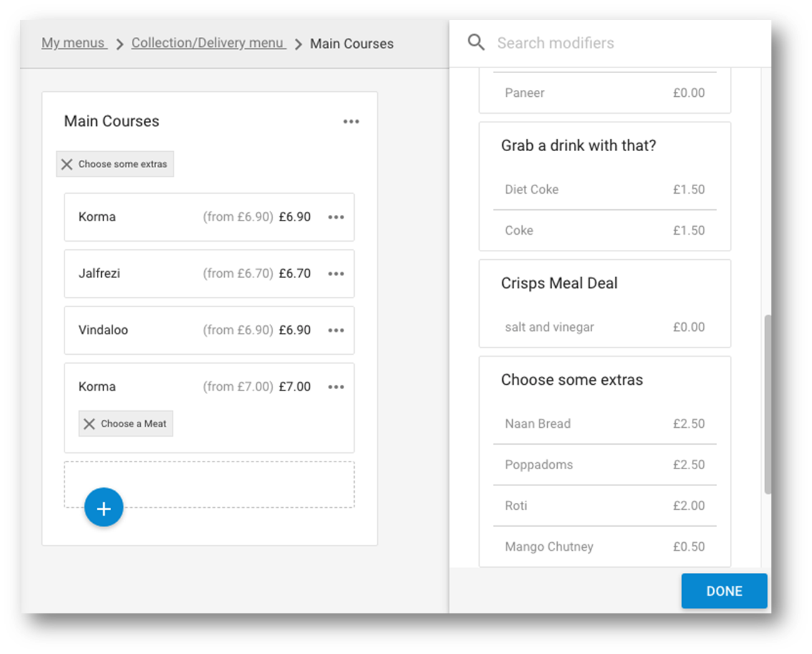This screenshot has width=812, height=654.
Task: Open the Main Courses options menu
Action: (351, 121)
